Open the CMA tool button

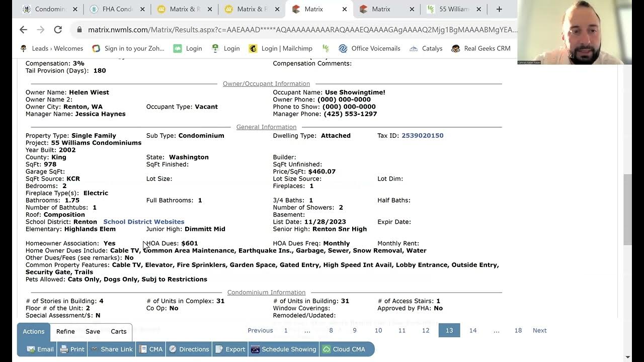151,349
